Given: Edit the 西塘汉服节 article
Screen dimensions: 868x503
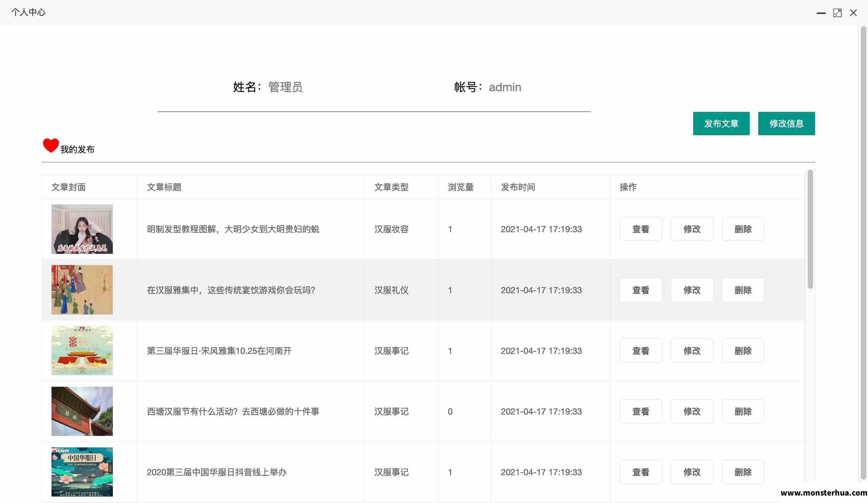Looking at the screenshot, I should [x=691, y=411].
